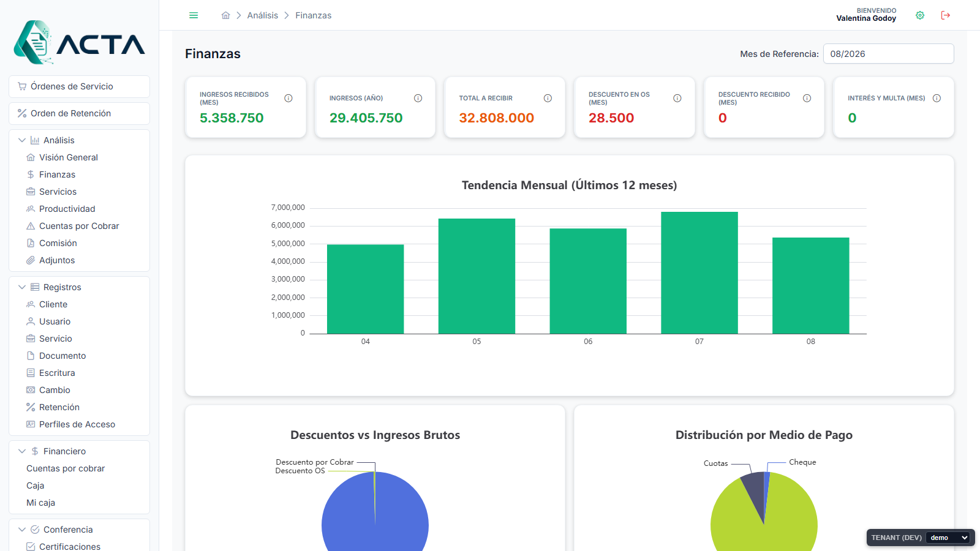Open settings with the green gear icon
The height and width of the screenshot is (551, 980).
click(x=920, y=15)
